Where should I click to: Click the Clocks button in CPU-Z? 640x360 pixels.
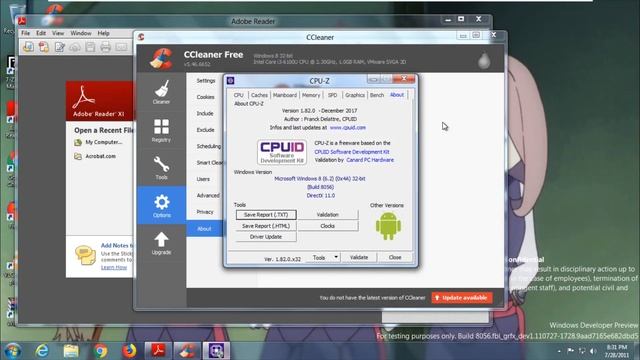(x=327, y=226)
